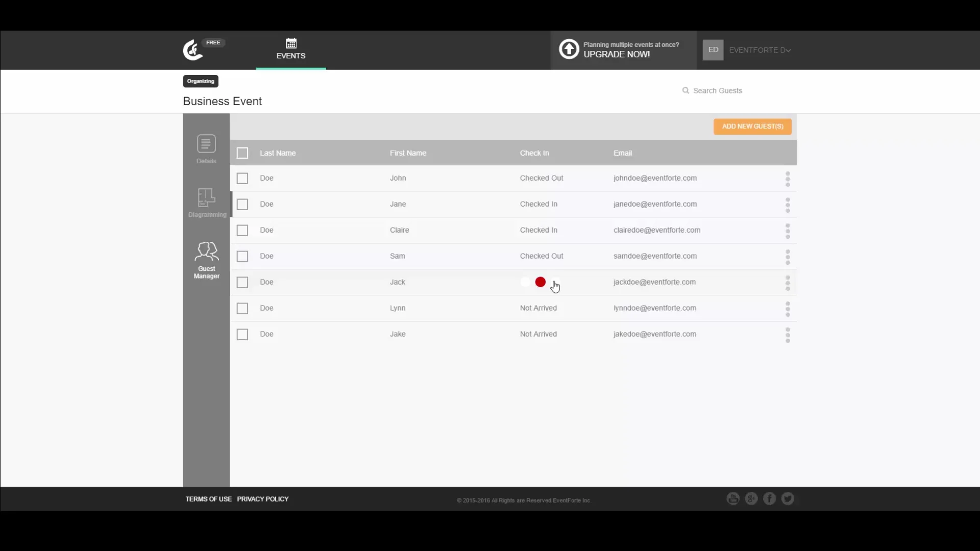The image size is (980, 551).
Task: Click the search magnifier icon
Action: [685, 90]
